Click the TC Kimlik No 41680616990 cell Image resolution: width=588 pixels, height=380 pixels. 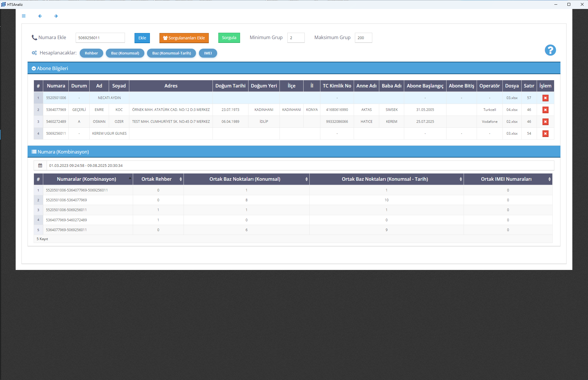[337, 110]
